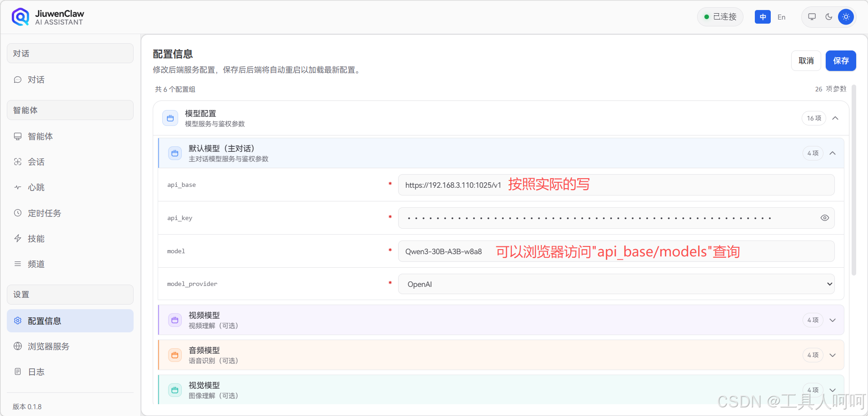Click the 对话 chat bubble icon

pyautogui.click(x=18, y=80)
